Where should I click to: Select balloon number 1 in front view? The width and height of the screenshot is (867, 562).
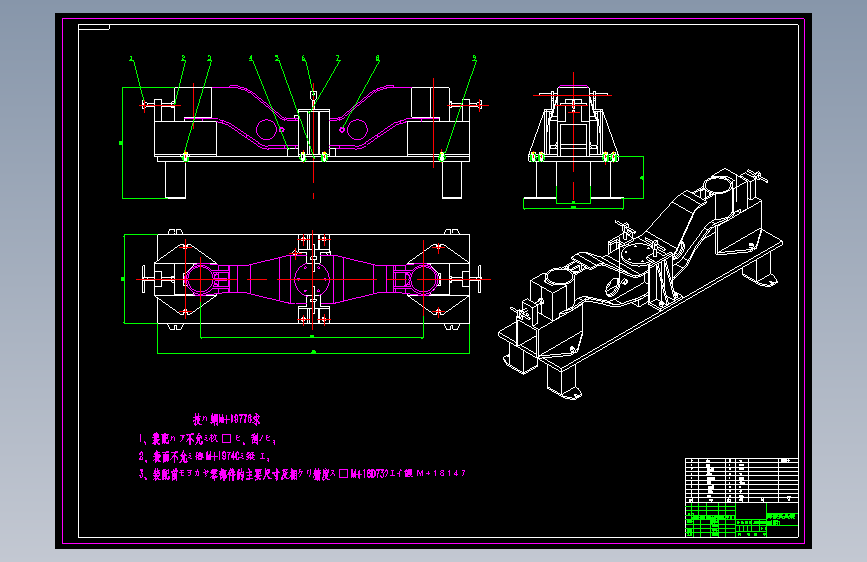132,59
